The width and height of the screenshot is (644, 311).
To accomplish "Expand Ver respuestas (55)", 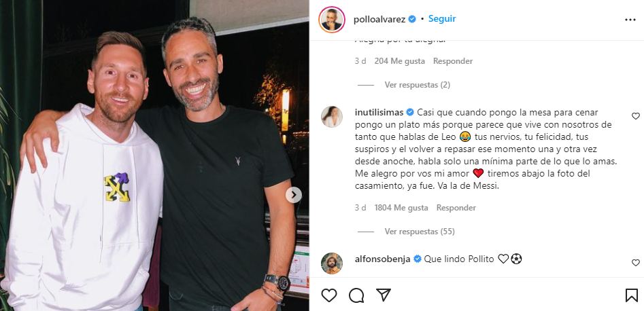I will pos(420,232).
